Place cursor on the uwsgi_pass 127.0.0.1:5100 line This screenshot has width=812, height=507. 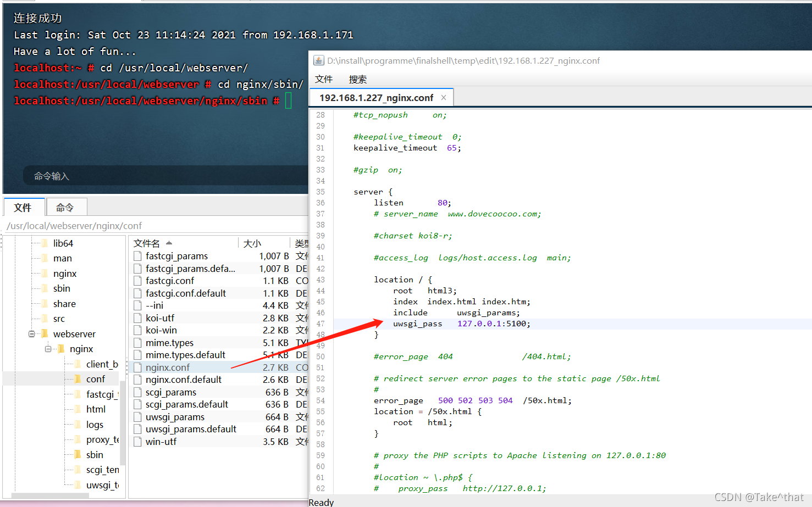(462, 324)
